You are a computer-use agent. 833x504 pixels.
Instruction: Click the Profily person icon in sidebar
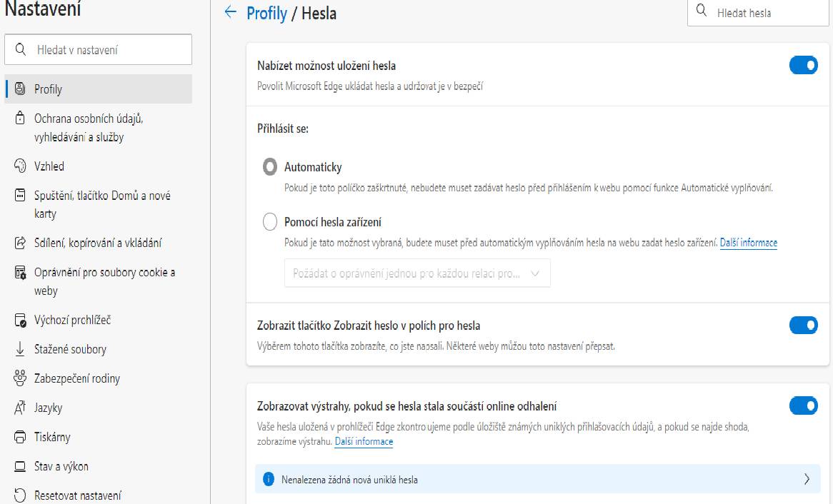pyautogui.click(x=20, y=89)
